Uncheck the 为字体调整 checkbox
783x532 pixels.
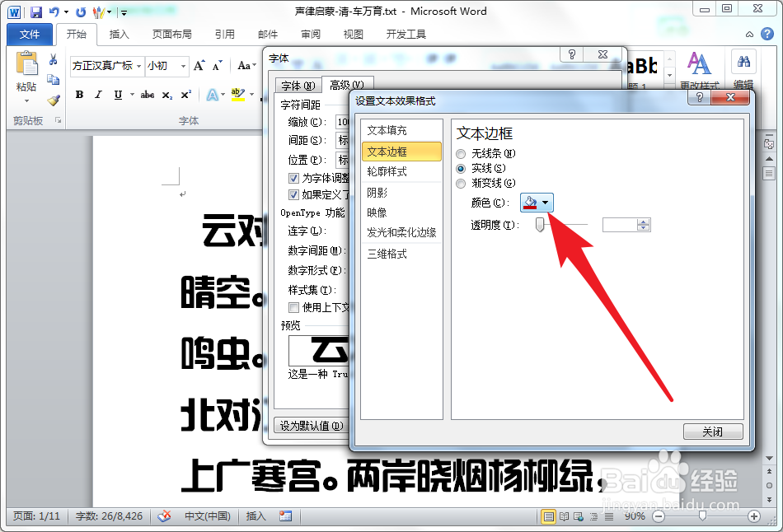tap(293, 177)
